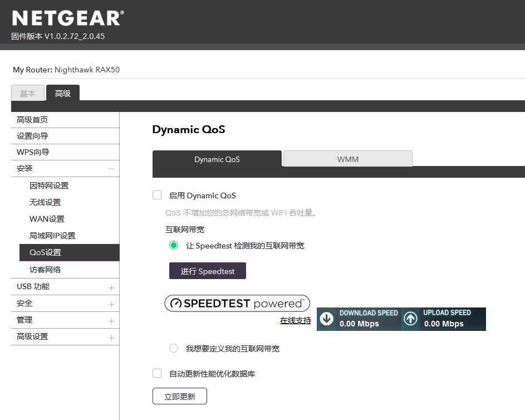Open 无线设置 in the sidebar
525x420 pixels.
[x=45, y=202]
